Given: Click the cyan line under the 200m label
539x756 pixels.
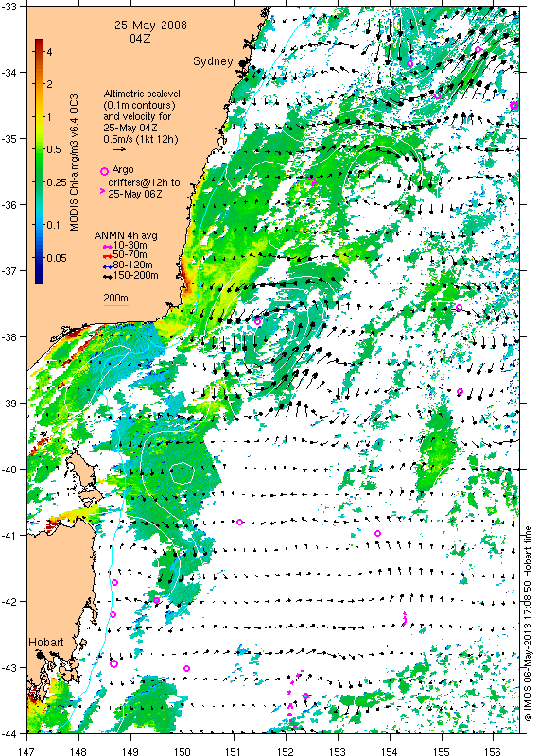Looking at the screenshot, I should tap(115, 304).
